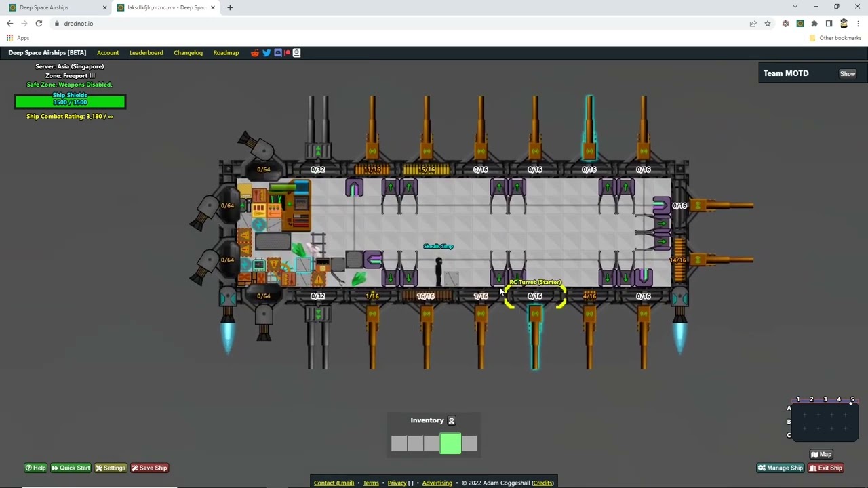Click the Quick Start button
The height and width of the screenshot is (488, 868).
coord(71,468)
